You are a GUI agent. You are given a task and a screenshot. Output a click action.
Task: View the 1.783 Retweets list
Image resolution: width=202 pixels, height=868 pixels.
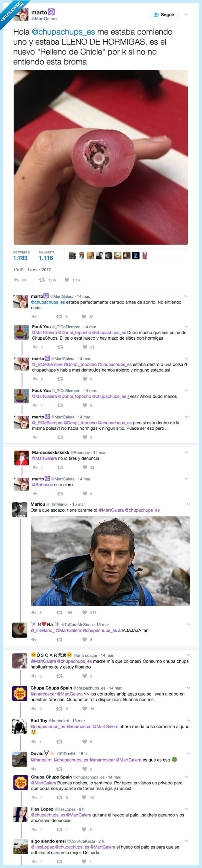[20, 258]
